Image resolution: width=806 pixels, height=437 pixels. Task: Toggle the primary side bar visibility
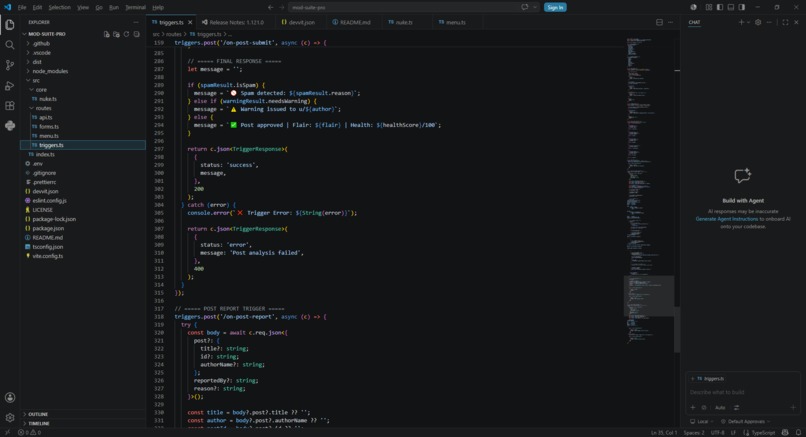tap(720, 7)
